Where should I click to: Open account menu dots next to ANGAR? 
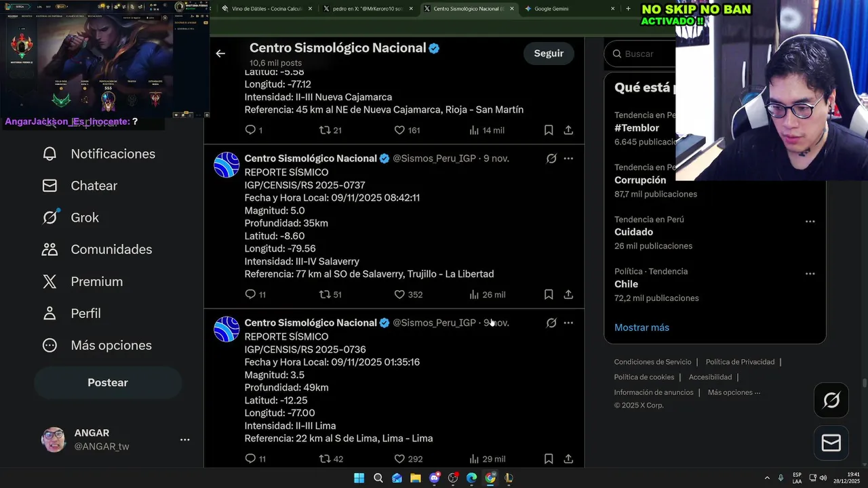tap(184, 440)
